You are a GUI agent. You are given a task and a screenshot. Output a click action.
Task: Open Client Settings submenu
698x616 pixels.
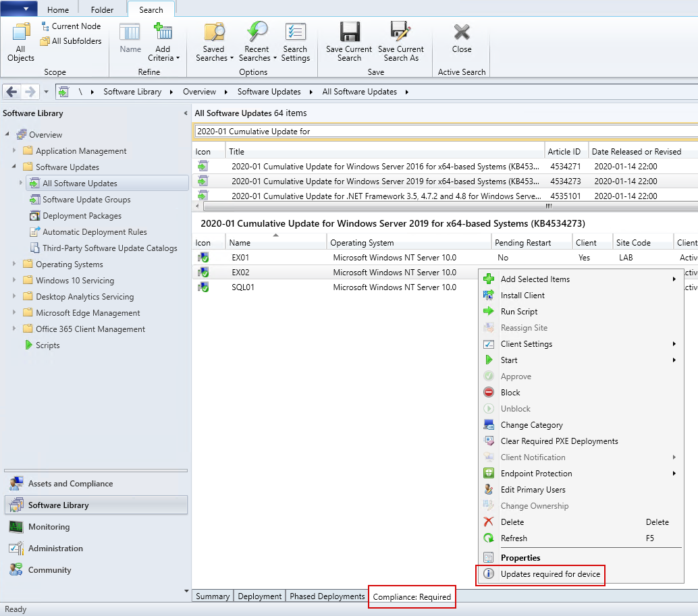point(581,344)
